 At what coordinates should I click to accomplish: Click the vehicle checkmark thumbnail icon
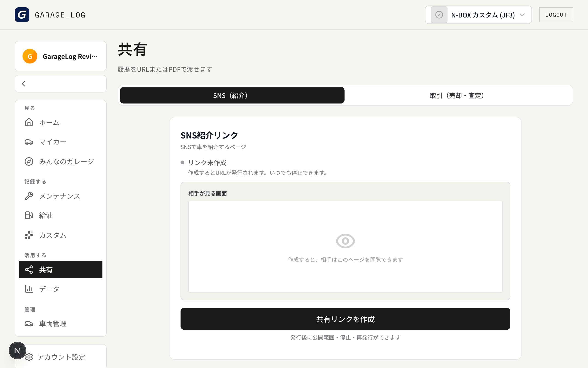439,15
